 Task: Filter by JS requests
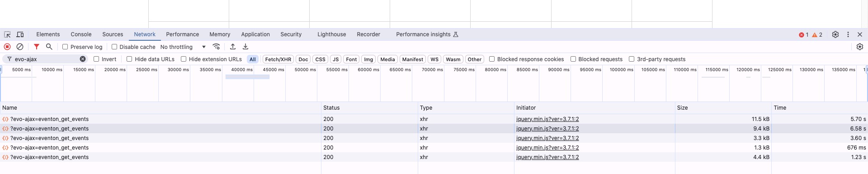335,59
